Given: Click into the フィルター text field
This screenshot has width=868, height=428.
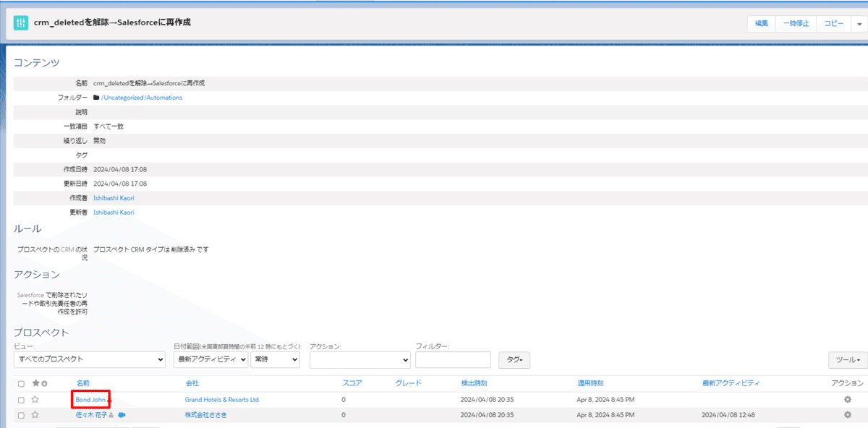Looking at the screenshot, I should (x=454, y=359).
